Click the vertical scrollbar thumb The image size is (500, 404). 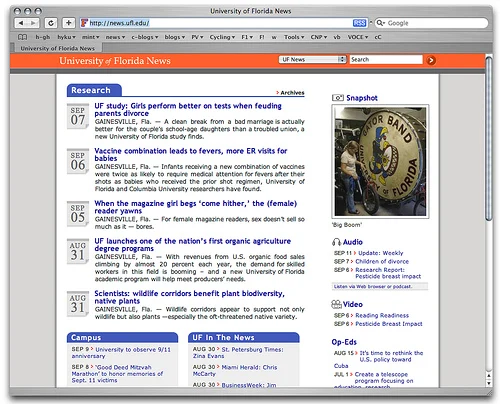pyautogui.click(x=488, y=139)
